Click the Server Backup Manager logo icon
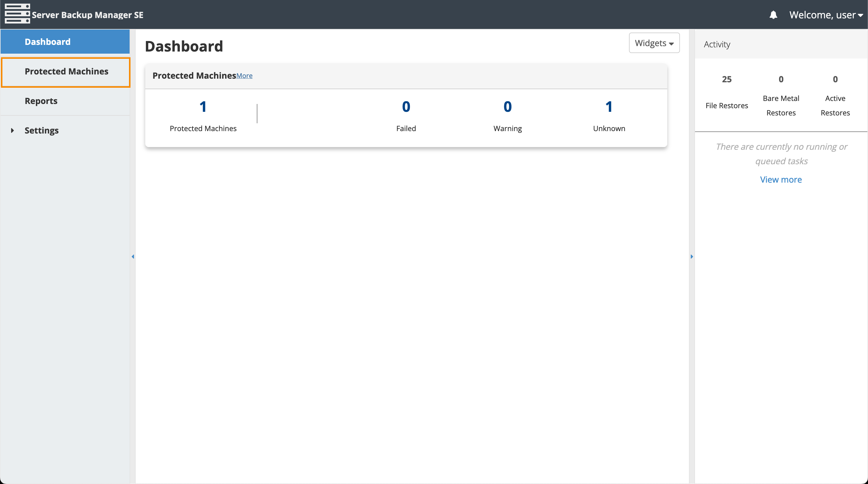 pyautogui.click(x=17, y=14)
